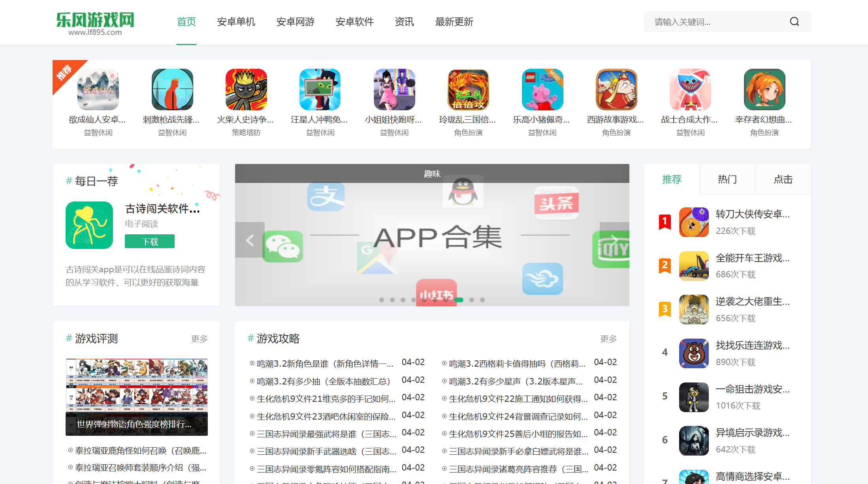Click the 下载 download button

click(149, 241)
